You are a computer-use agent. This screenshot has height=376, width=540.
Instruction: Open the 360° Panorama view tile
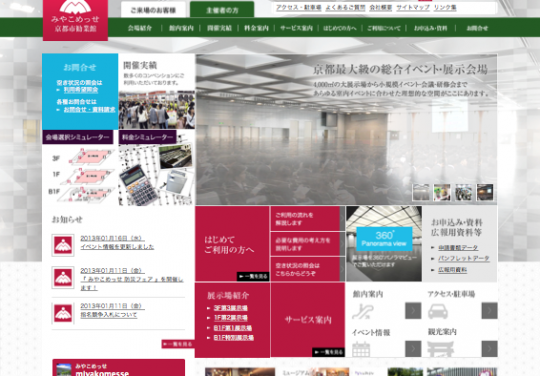pos(384,244)
